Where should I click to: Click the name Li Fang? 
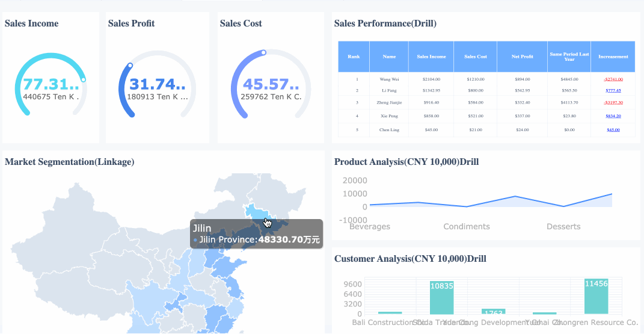389,90
